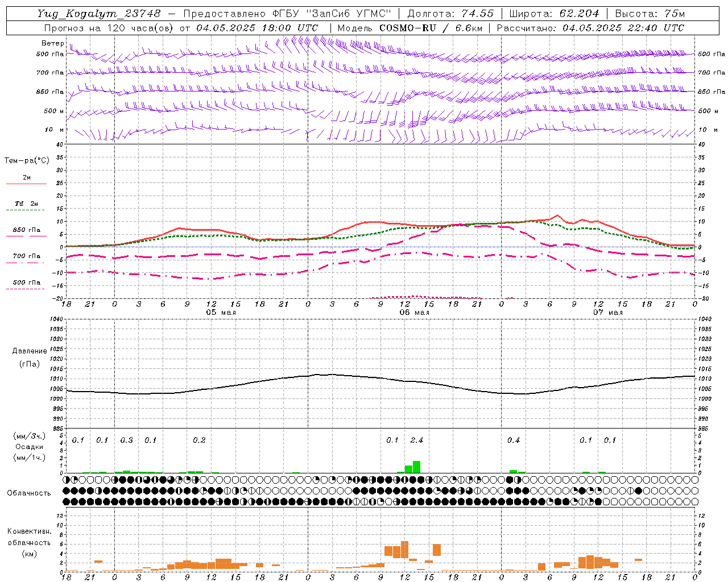Click the '700 гПа' temperature legend entry

[27, 256]
